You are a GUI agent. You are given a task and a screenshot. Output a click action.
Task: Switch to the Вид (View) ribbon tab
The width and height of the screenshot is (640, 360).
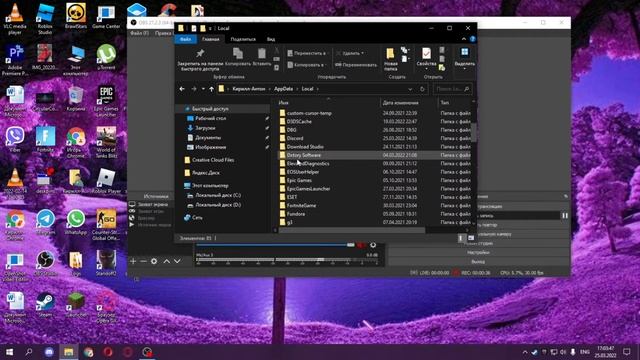click(x=271, y=39)
